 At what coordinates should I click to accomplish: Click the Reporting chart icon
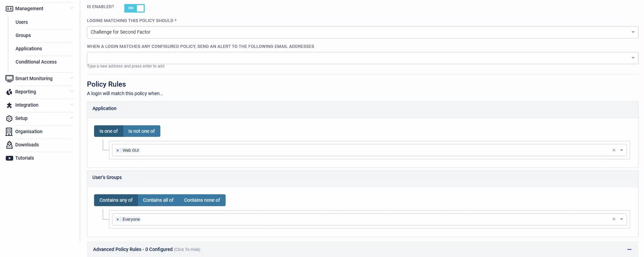click(x=9, y=92)
